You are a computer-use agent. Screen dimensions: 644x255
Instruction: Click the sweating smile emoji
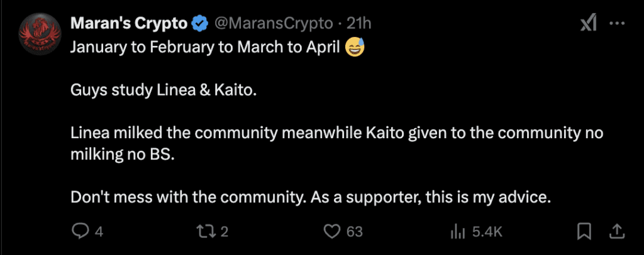tap(355, 47)
